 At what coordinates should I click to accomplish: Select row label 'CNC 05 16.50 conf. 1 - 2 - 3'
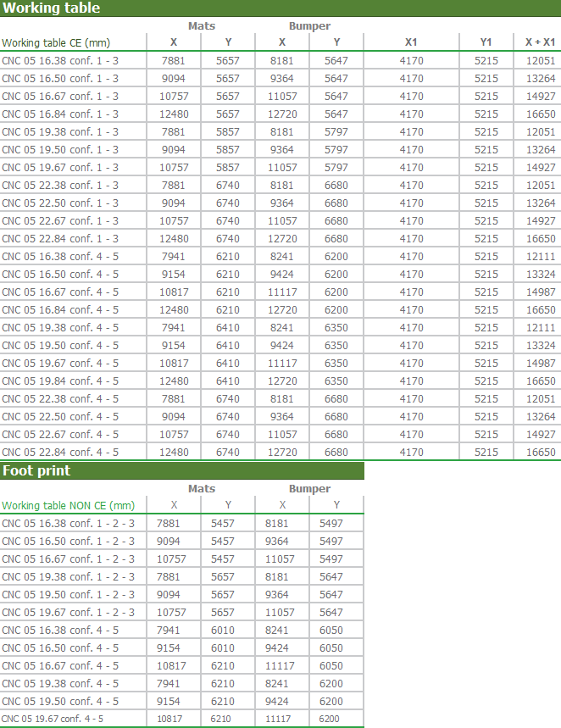[x=68, y=542]
